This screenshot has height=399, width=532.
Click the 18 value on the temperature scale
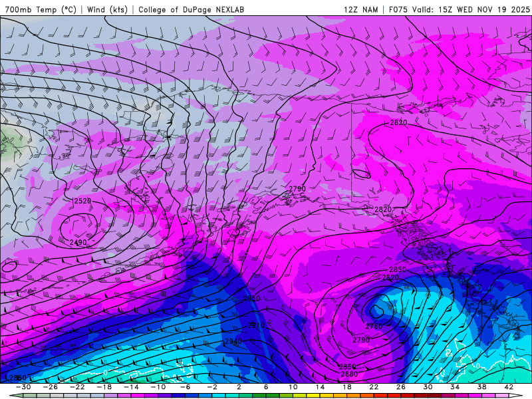point(346,387)
